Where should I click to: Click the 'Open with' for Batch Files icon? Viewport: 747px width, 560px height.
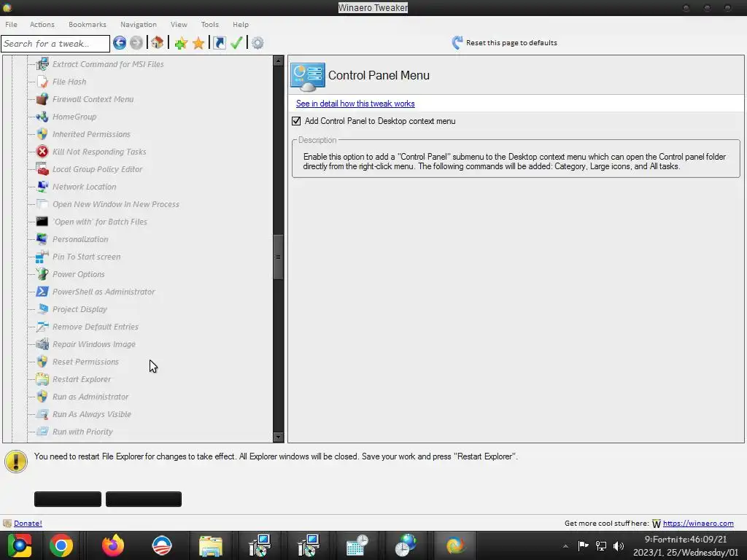pyautogui.click(x=42, y=222)
